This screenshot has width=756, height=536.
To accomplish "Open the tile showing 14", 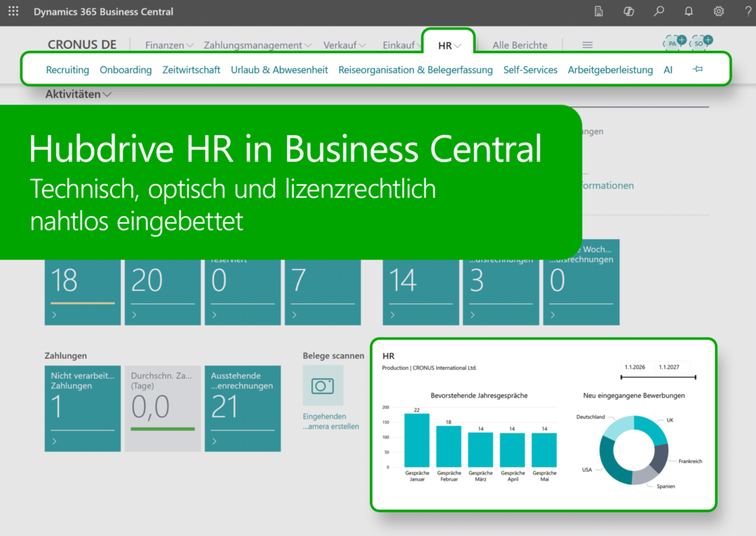I will pyautogui.click(x=421, y=292).
